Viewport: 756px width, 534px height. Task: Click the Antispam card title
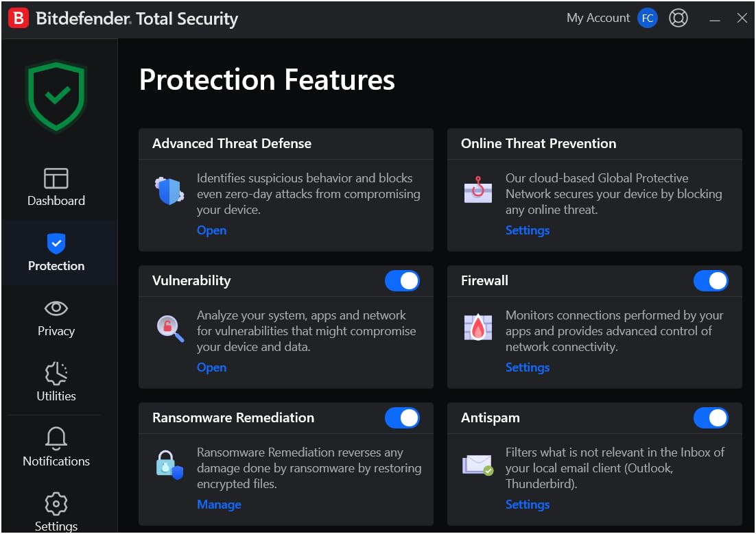(491, 418)
